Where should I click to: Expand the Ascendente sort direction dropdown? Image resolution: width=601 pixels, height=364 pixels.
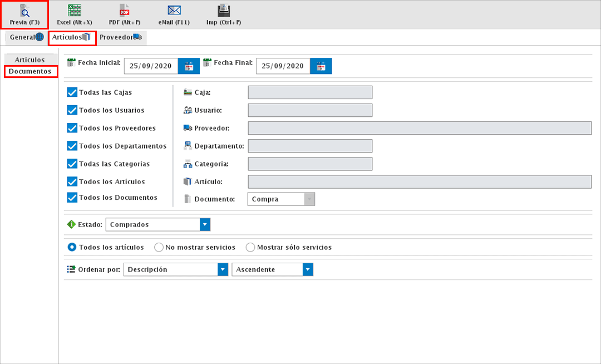[308, 269]
